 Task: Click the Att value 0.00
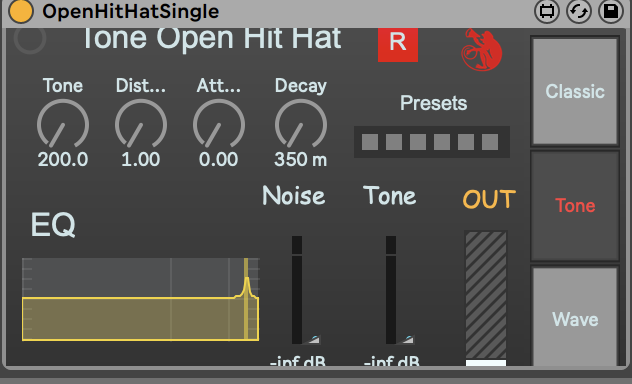click(219, 160)
